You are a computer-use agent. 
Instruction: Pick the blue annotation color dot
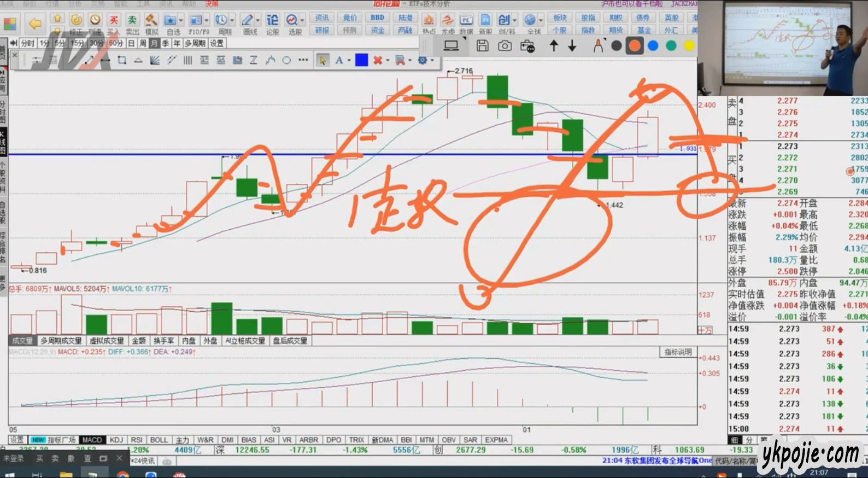pyautogui.click(x=653, y=46)
